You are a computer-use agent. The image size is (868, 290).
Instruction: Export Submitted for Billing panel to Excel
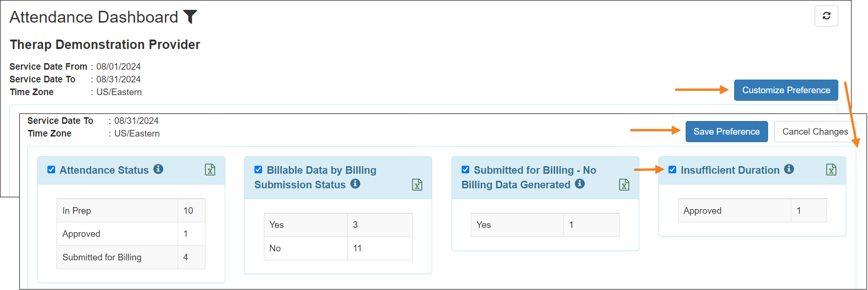(x=624, y=185)
